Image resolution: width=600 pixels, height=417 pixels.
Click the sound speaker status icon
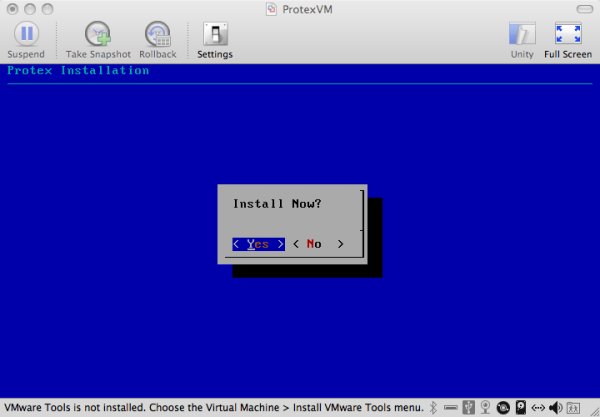click(x=555, y=408)
